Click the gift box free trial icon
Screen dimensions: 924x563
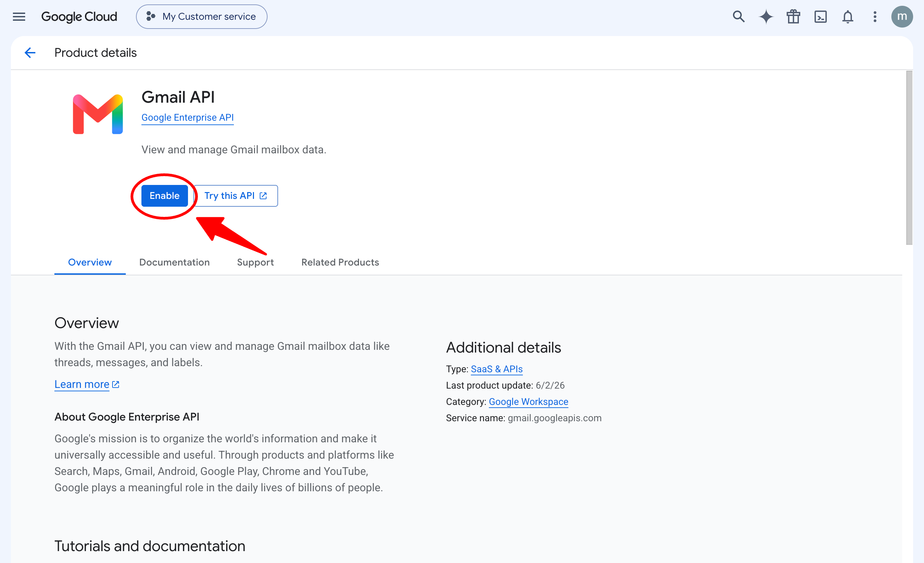coord(793,17)
